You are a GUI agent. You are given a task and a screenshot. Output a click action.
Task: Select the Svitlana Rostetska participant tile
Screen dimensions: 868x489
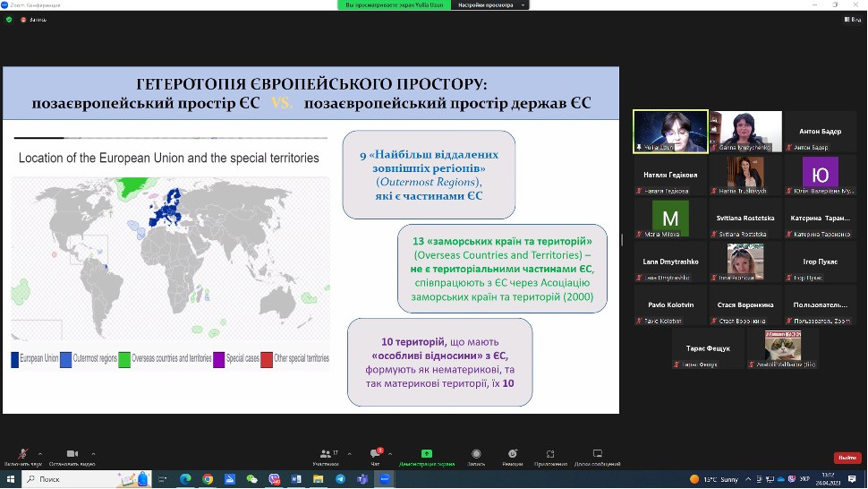(745, 219)
